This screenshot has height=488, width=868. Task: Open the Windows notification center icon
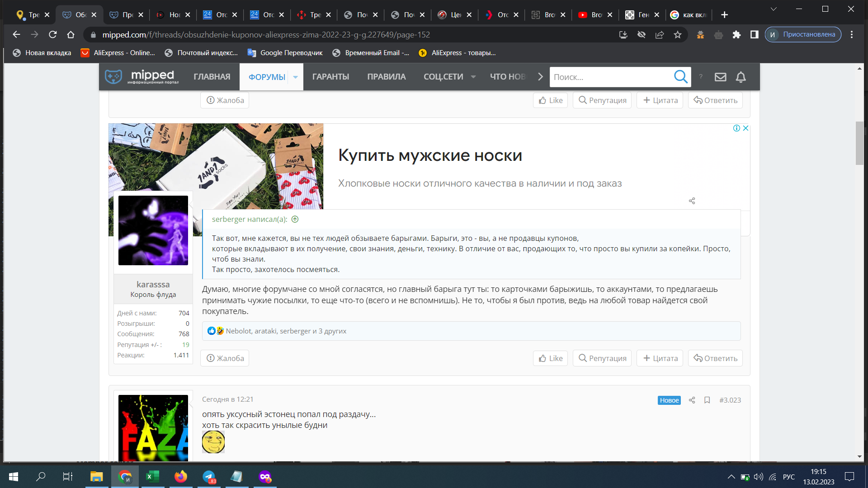[849, 477]
